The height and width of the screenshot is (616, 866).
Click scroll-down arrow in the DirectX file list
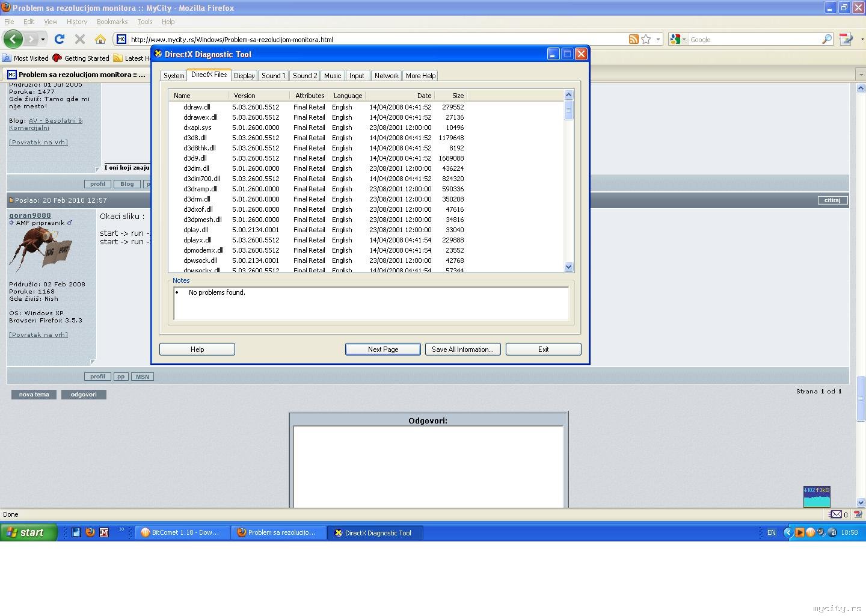click(x=569, y=267)
